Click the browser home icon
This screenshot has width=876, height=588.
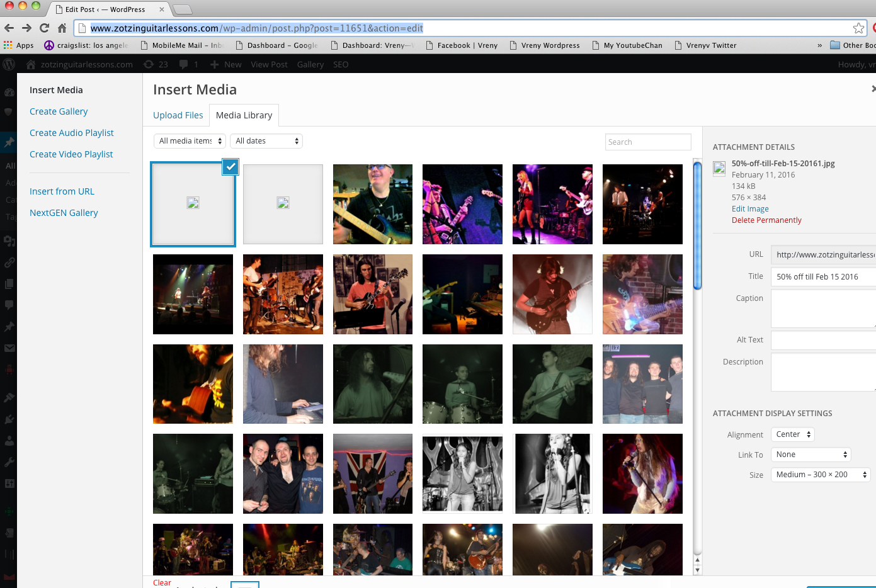click(x=62, y=28)
